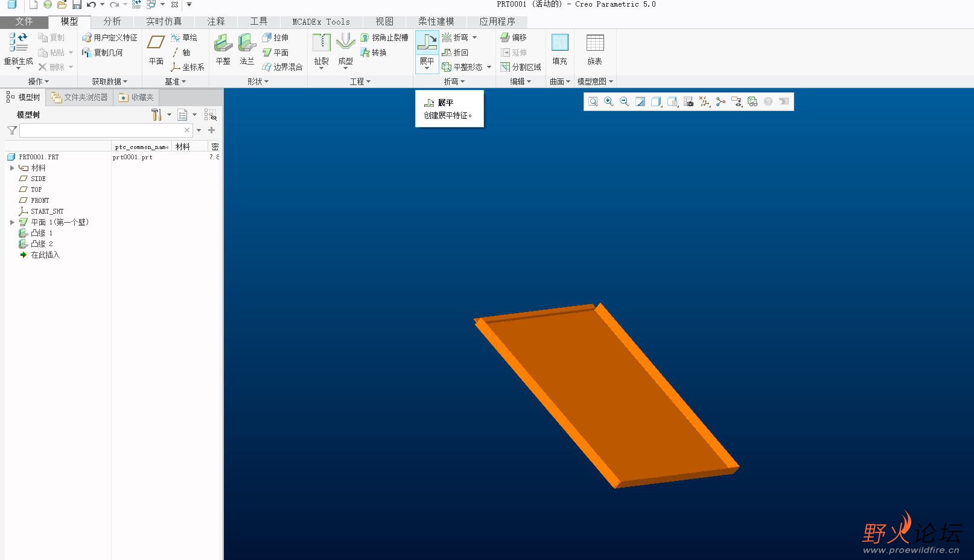974x560 pixels.
Task: Toggle annotation display icon in graphics toolbar
Action: 736,101
